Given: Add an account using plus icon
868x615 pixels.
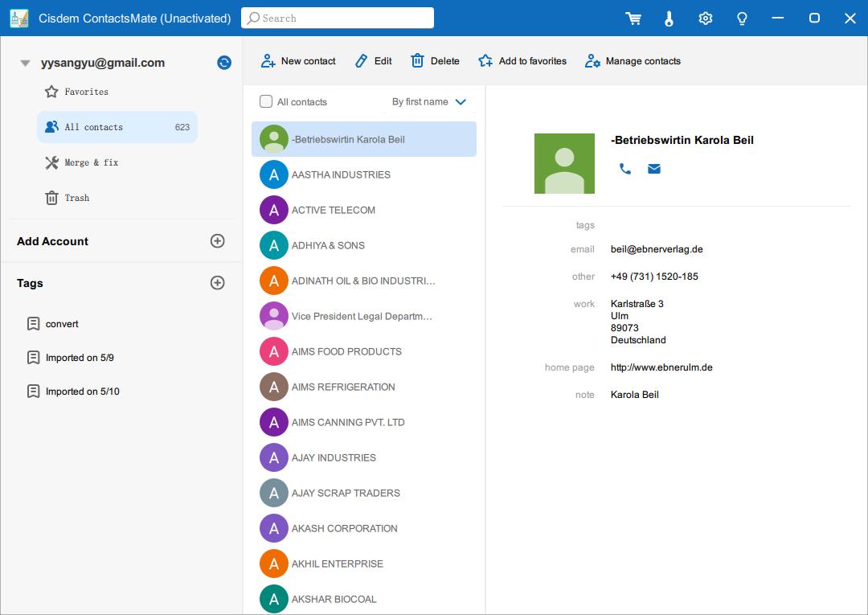Looking at the screenshot, I should coord(217,241).
